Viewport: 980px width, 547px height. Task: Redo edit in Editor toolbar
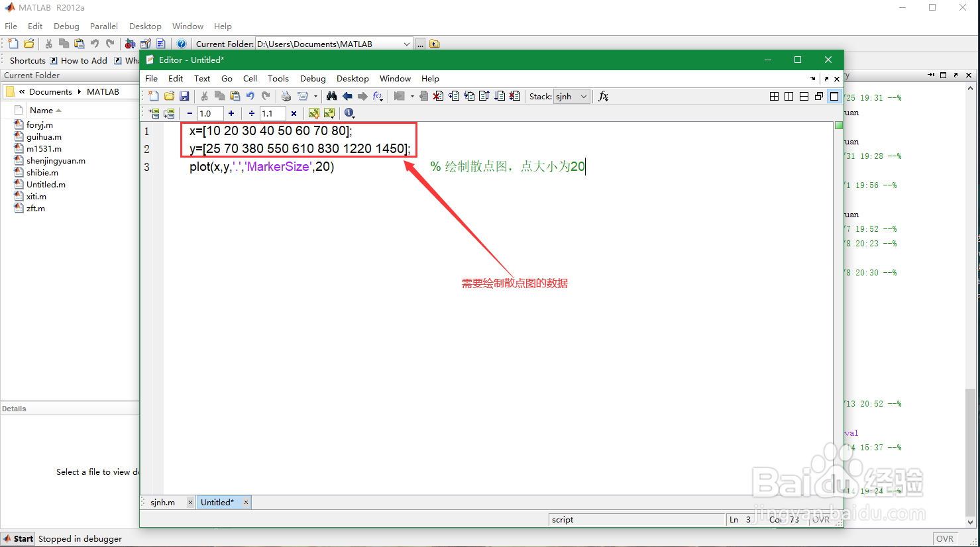(266, 96)
